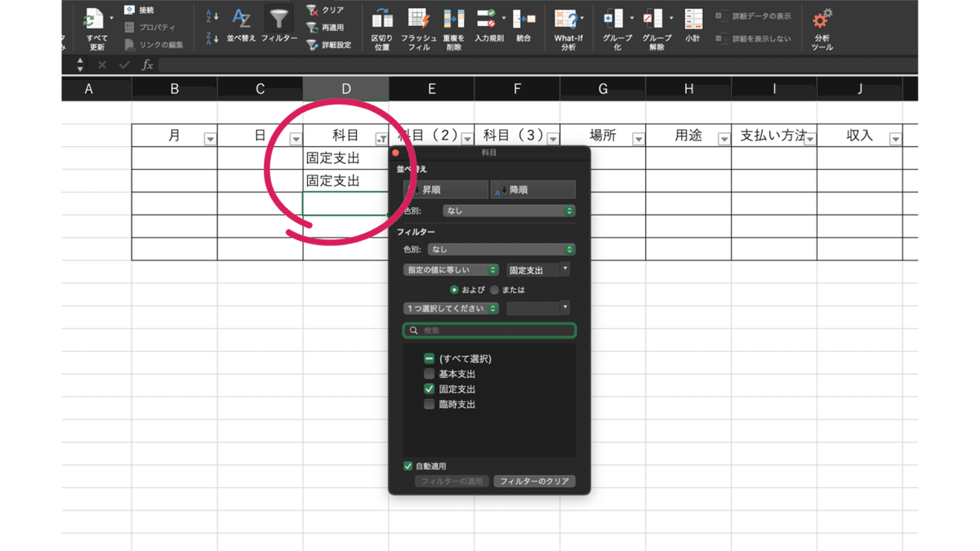980x551 pixels.
Task: Open the 指定の値に等しい condition dropdown
Action: pos(451,269)
